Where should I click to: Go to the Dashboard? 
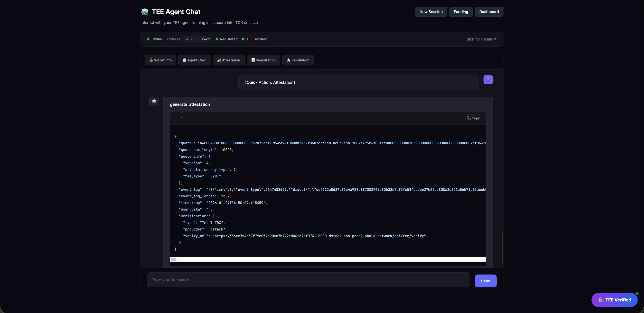click(x=489, y=12)
